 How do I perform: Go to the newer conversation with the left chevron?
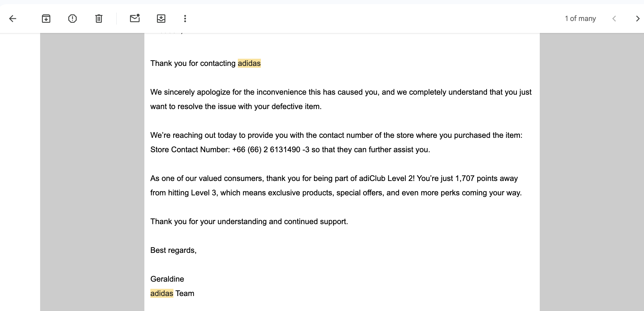[614, 19]
